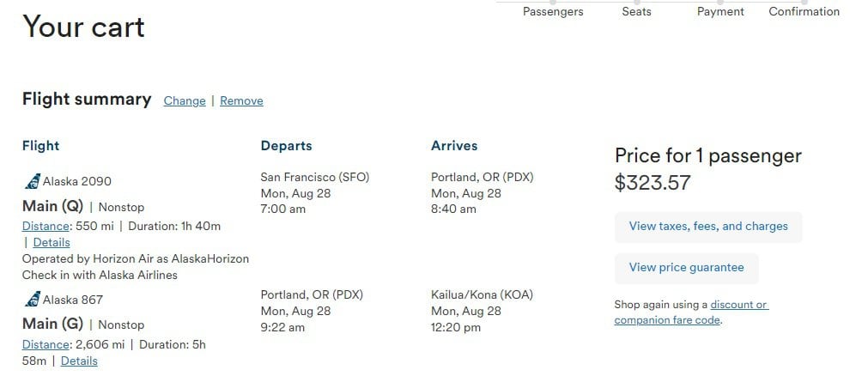868x382 pixels.
Task: Open View taxes, fees, and charges
Action: (x=708, y=227)
